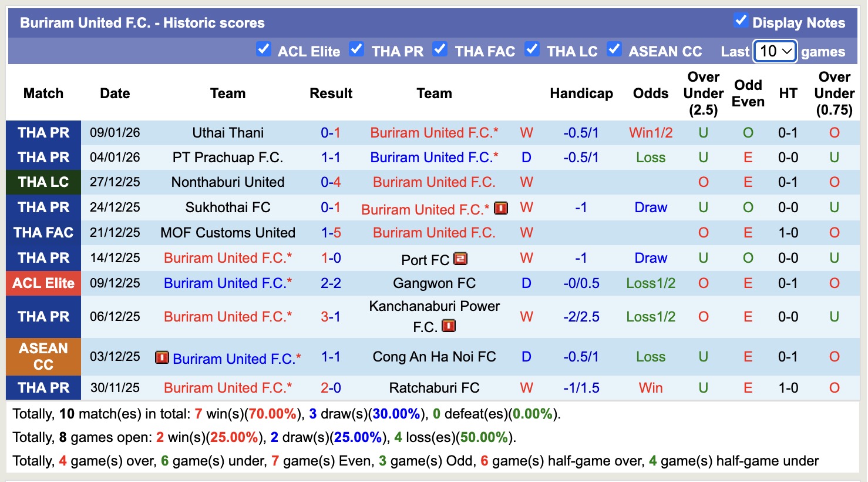Click the red card icon in the ASEAN CC row
The image size is (868, 482).
tap(162, 357)
